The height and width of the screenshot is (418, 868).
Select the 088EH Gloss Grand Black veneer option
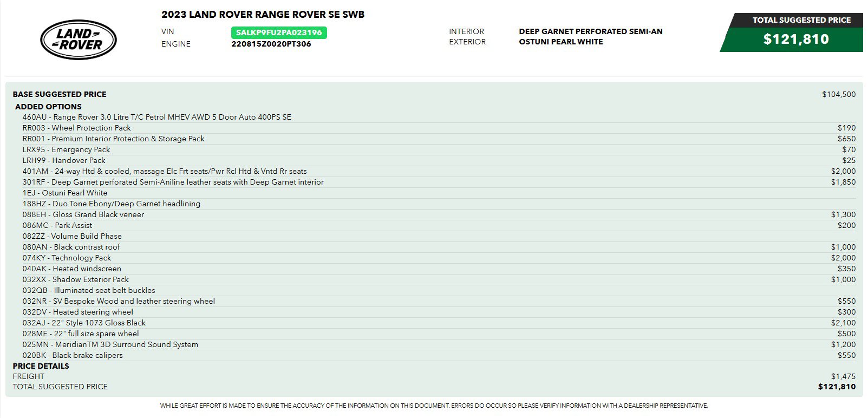tap(439, 214)
